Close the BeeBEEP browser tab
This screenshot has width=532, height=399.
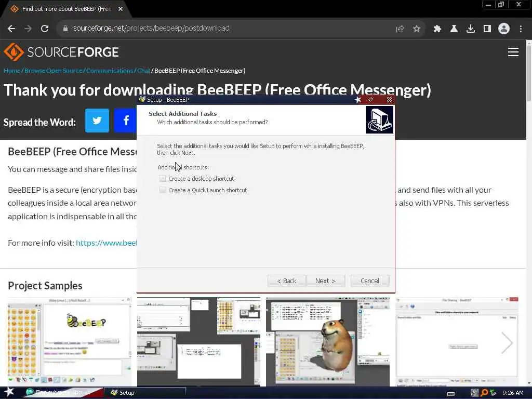point(121,9)
